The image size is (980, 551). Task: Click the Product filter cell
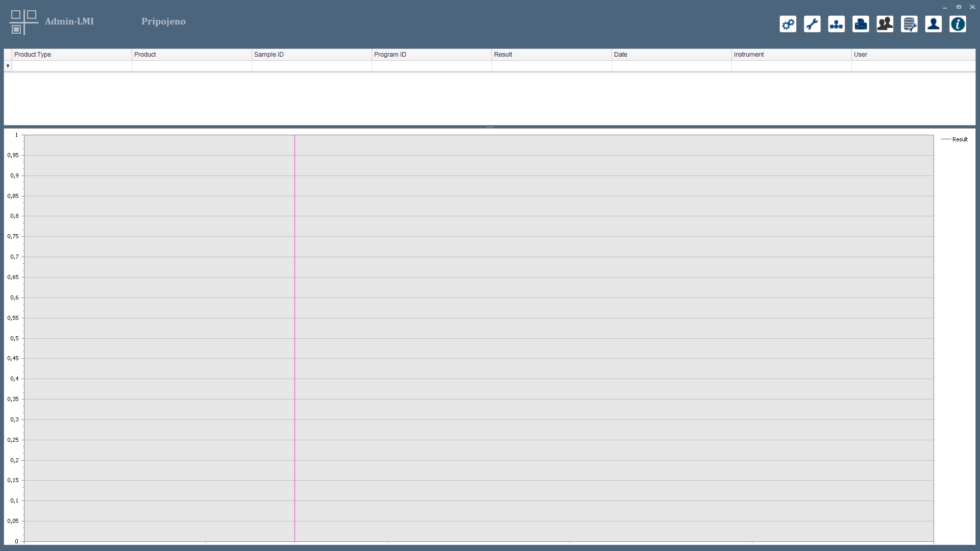(191, 66)
